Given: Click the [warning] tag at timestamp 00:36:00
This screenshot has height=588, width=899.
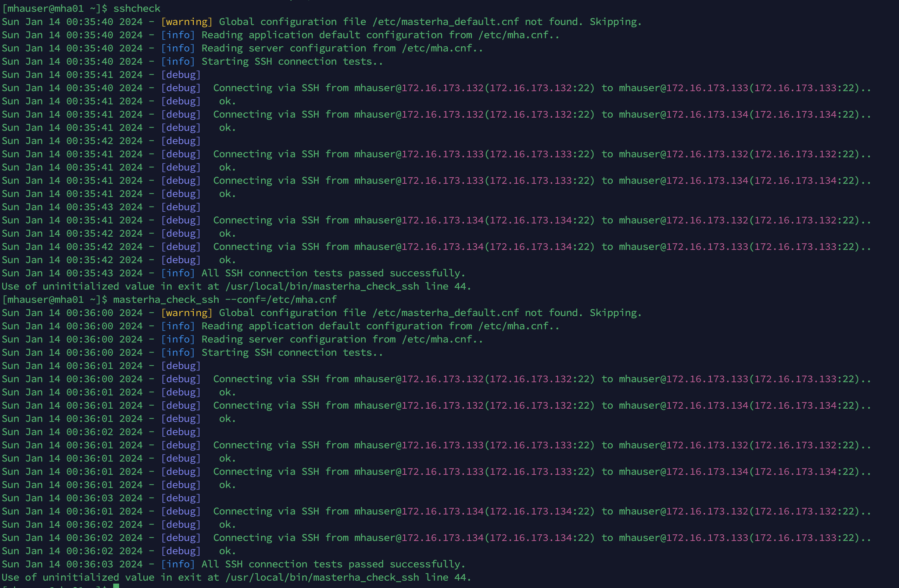Looking at the screenshot, I should point(186,313).
